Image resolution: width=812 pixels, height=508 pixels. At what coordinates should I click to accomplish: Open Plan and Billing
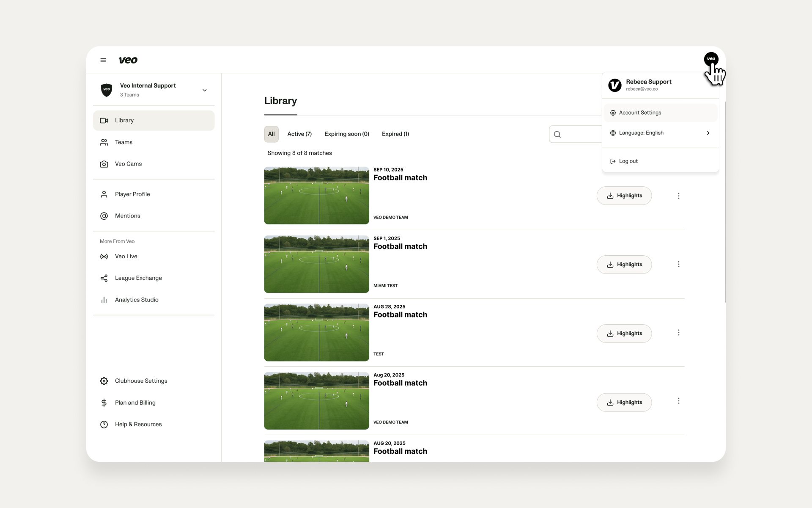[x=154, y=403]
